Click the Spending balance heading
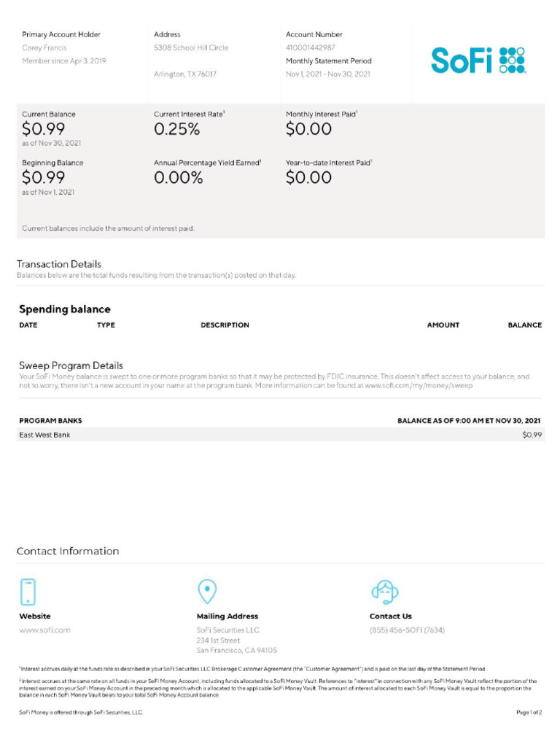Image resolution: width=560 pixels, height=747 pixels. (x=65, y=309)
